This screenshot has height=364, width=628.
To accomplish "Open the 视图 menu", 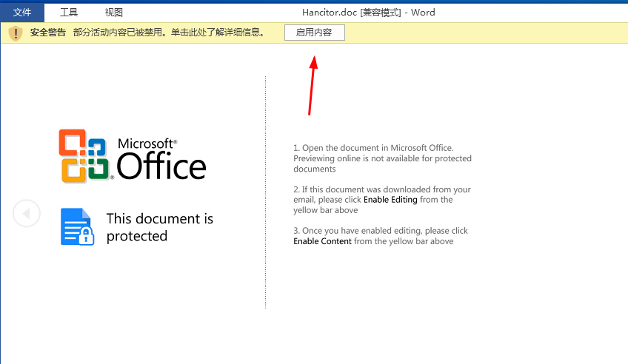I will click(x=114, y=13).
